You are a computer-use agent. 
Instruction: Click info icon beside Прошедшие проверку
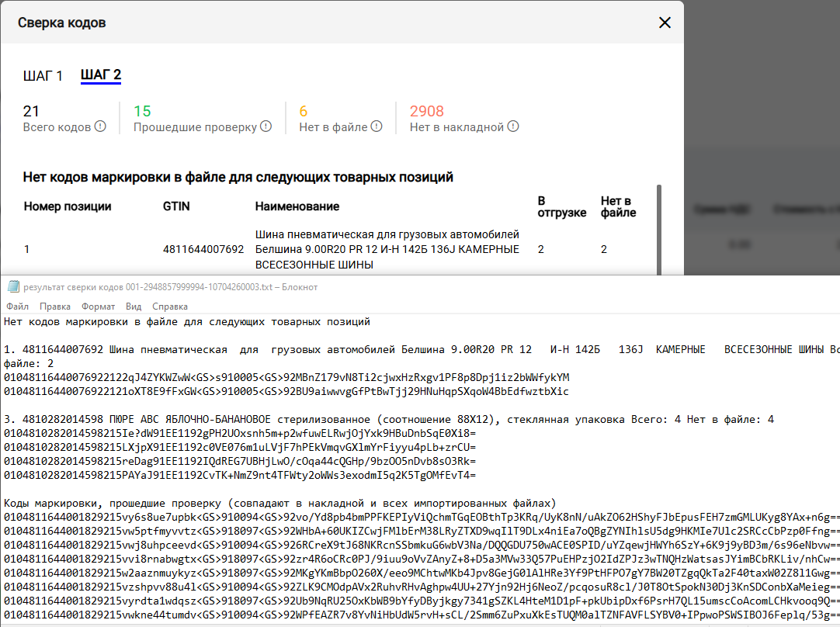266,126
